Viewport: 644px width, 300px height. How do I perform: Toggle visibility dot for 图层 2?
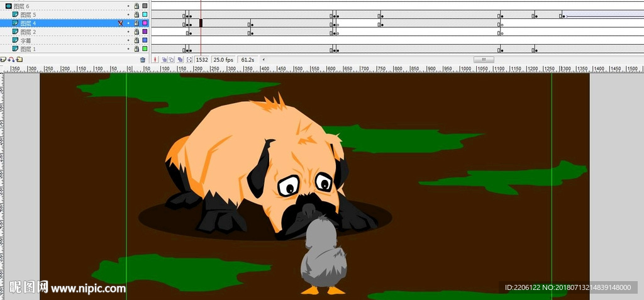128,31
